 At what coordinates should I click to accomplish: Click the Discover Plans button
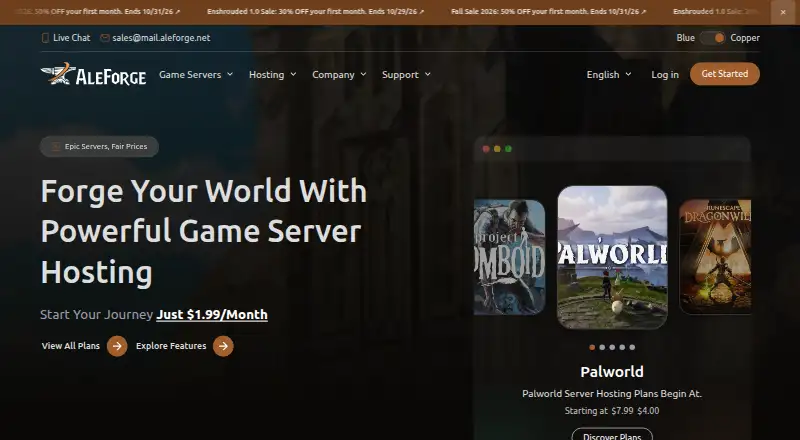tap(612, 434)
